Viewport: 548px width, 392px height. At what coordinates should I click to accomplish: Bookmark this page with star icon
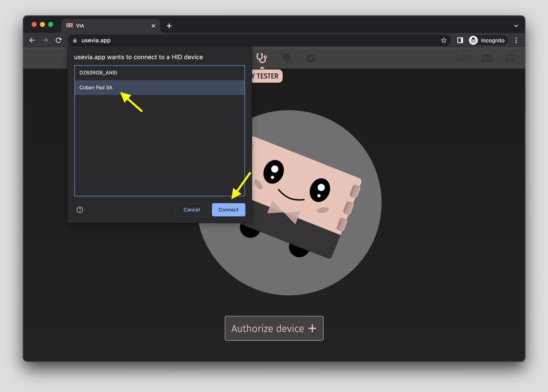(x=444, y=40)
